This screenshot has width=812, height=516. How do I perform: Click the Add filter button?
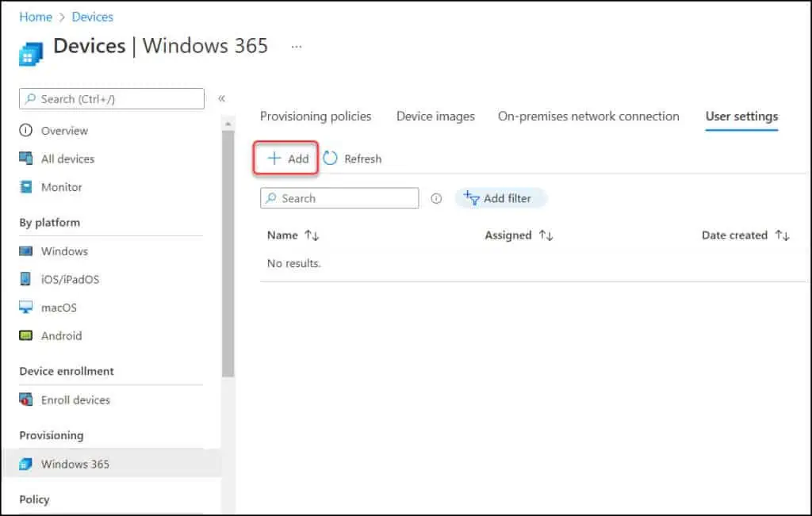point(500,197)
